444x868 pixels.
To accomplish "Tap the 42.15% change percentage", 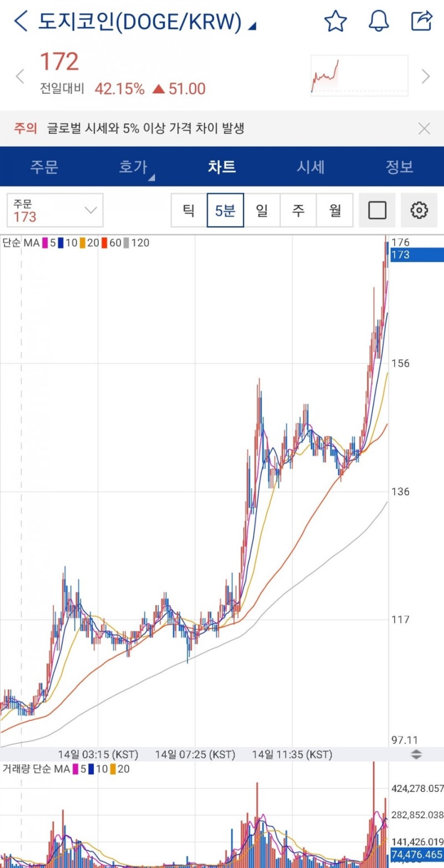I will [119, 89].
